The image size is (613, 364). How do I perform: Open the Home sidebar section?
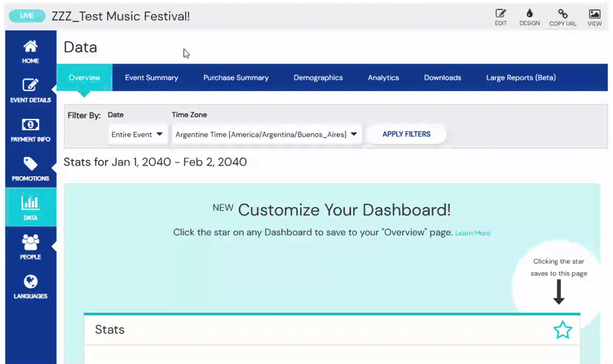click(x=31, y=51)
